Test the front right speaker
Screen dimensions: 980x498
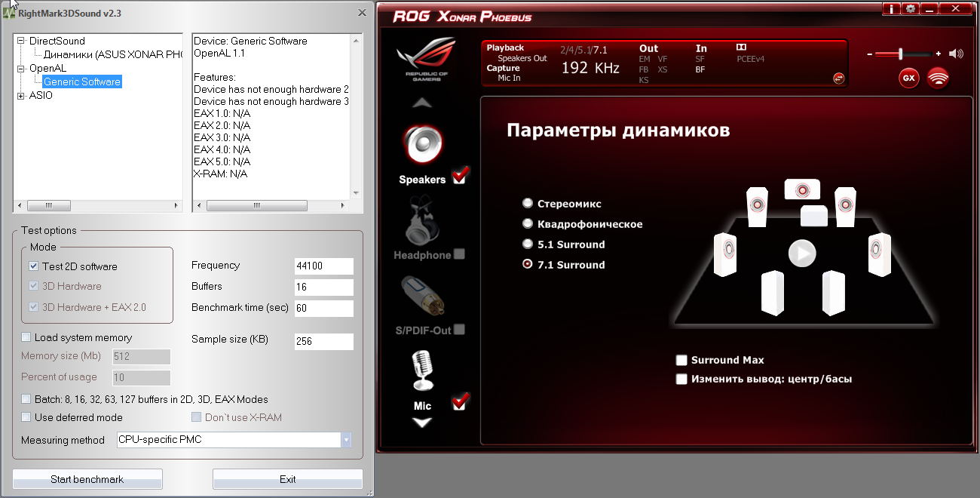[846, 205]
